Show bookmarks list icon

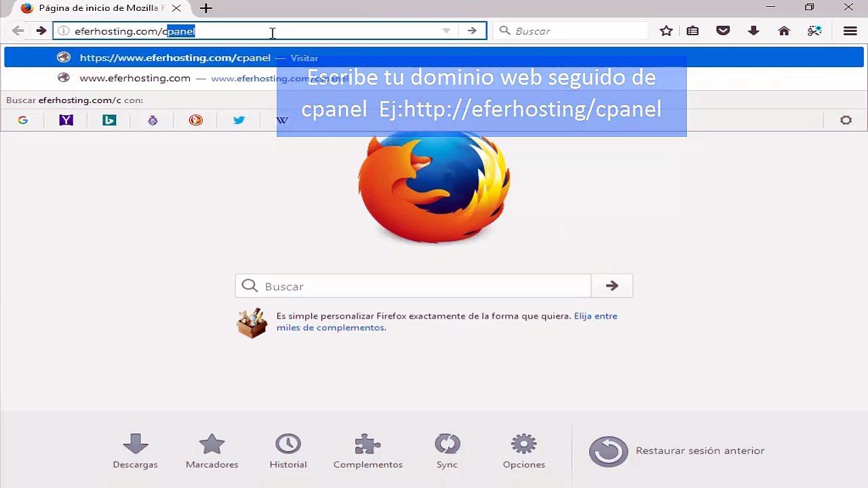pyautogui.click(x=692, y=30)
